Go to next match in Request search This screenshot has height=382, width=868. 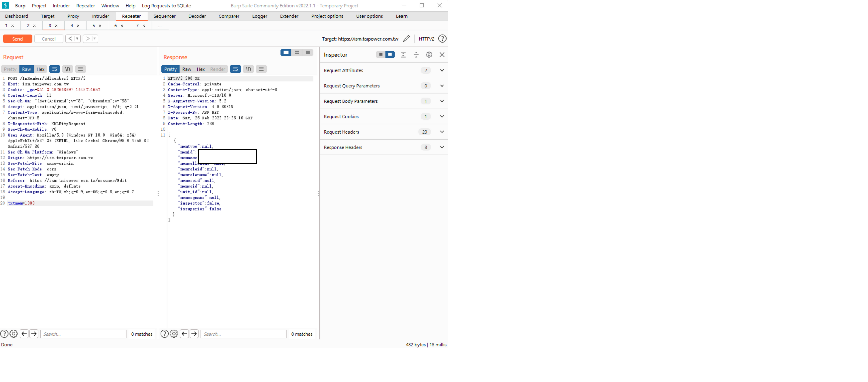[34, 334]
